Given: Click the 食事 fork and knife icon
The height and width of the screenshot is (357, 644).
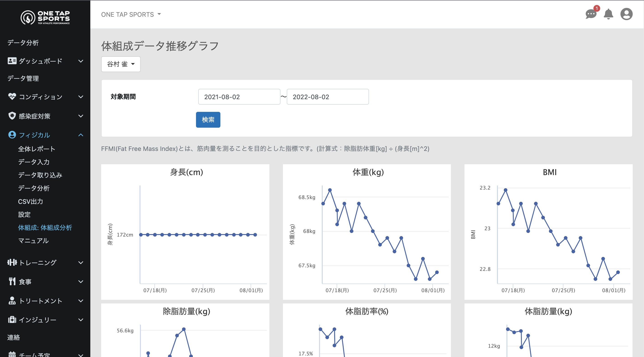Looking at the screenshot, I should point(12,282).
